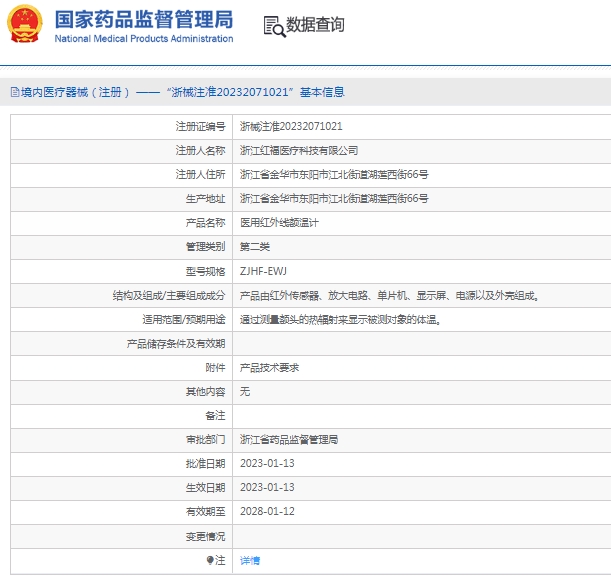Viewport: 611px width, 580px height.
Task: Select 浙江省药品监督管理局 approval department
Action: [x=289, y=440]
